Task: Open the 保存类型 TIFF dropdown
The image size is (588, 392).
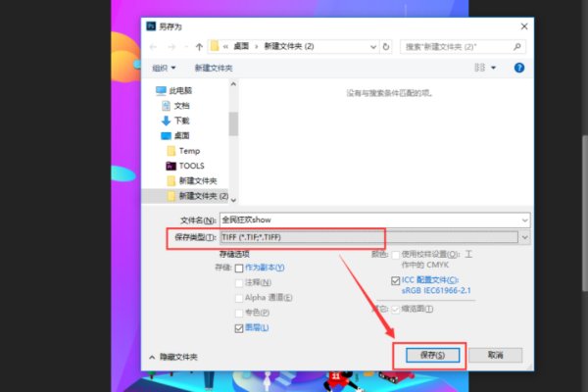Action: point(524,237)
